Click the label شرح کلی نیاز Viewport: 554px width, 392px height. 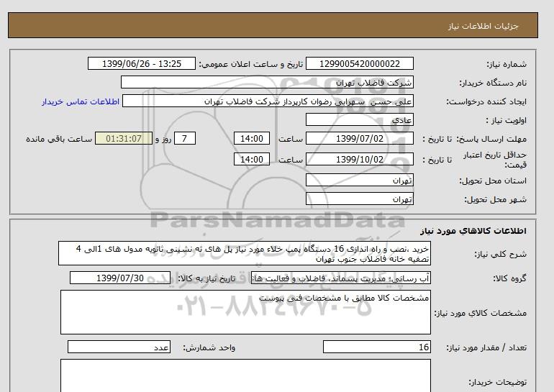(500, 255)
